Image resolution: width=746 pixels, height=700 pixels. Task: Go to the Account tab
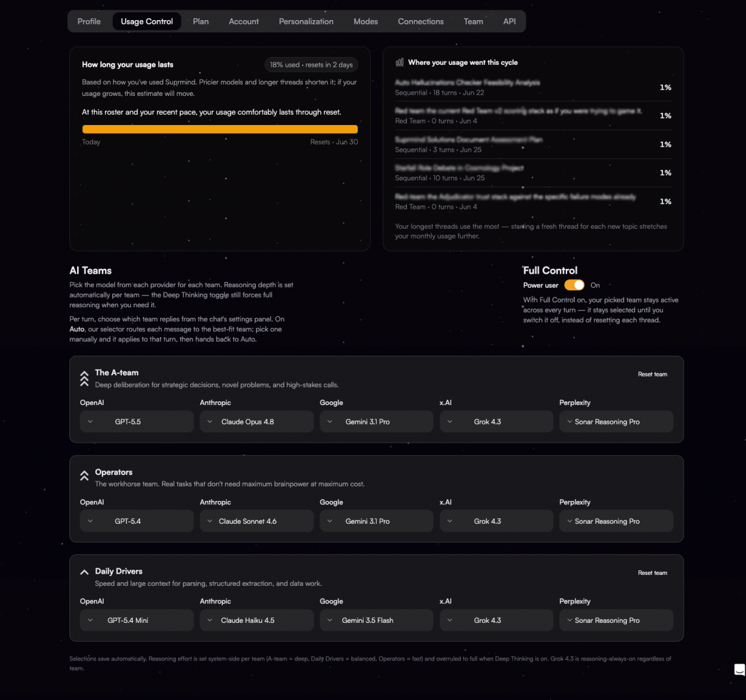pyautogui.click(x=244, y=21)
